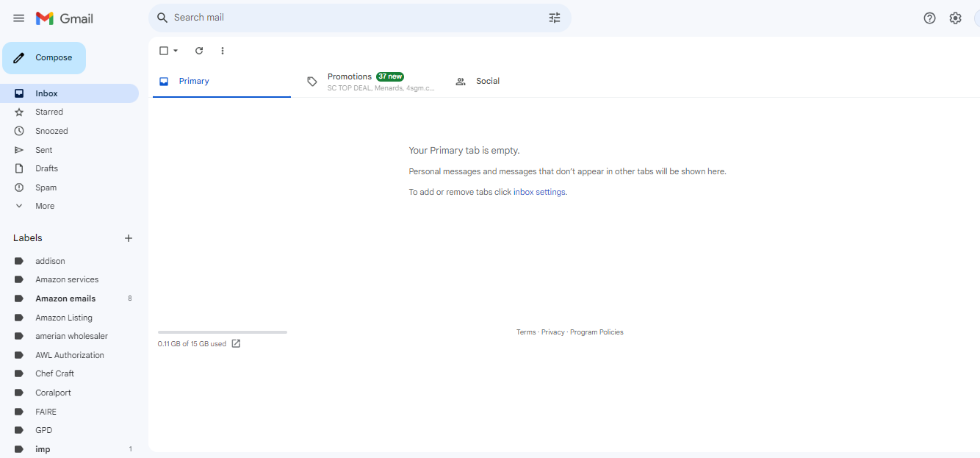
Task: Create a new label with plus icon
Action: coord(129,238)
